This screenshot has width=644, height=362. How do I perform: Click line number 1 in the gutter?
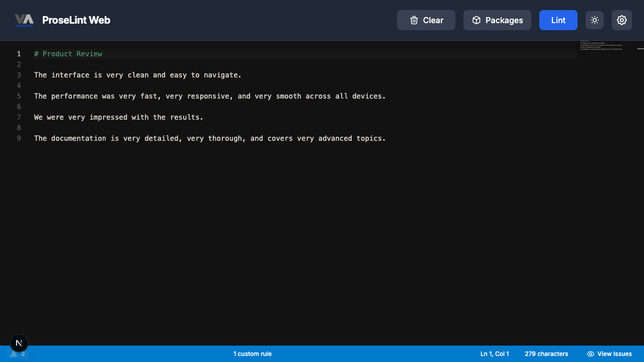point(19,54)
